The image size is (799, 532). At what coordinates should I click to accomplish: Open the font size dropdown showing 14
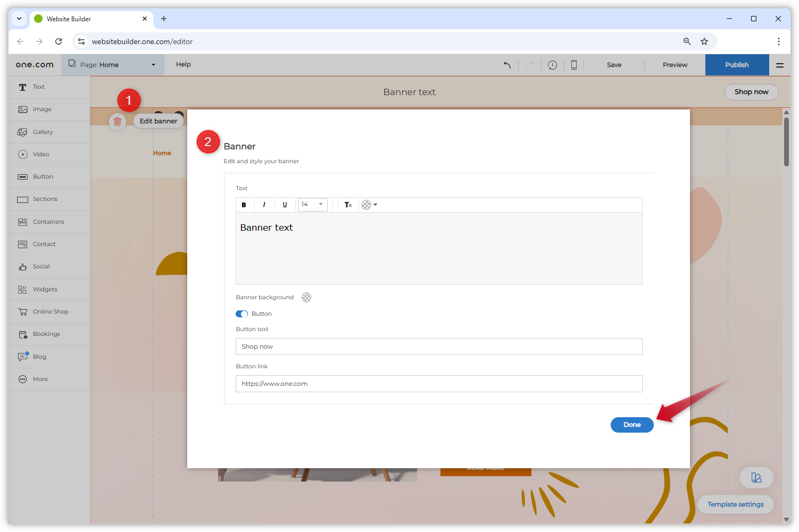pos(312,205)
